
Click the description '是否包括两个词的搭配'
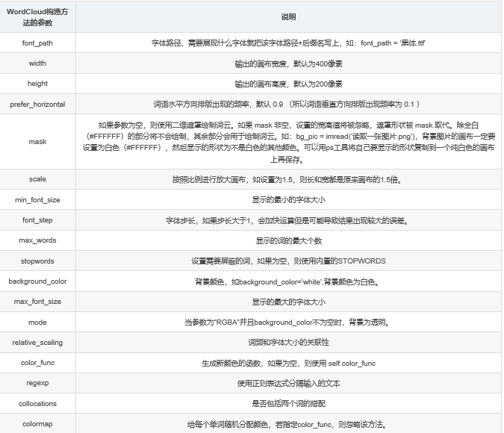[x=288, y=403]
